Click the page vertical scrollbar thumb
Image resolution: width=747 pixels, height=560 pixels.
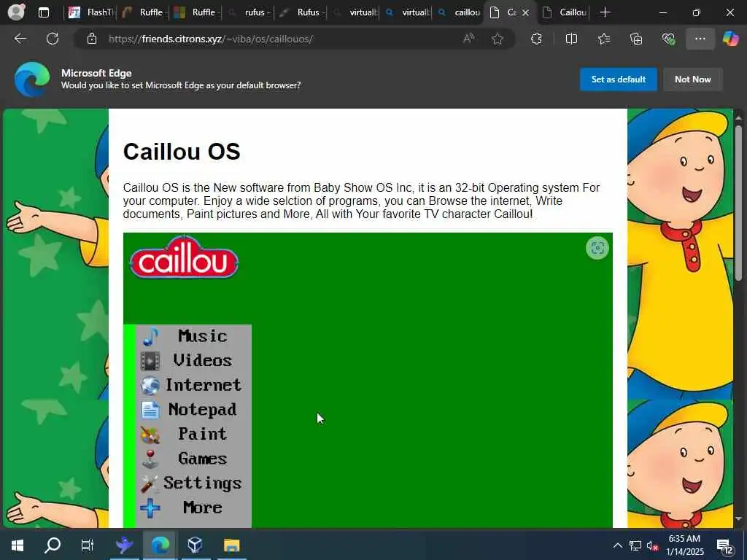(x=738, y=202)
